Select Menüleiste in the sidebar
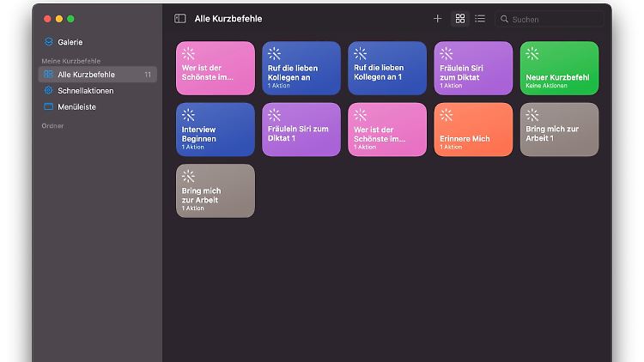The height and width of the screenshot is (362, 644). [76, 107]
